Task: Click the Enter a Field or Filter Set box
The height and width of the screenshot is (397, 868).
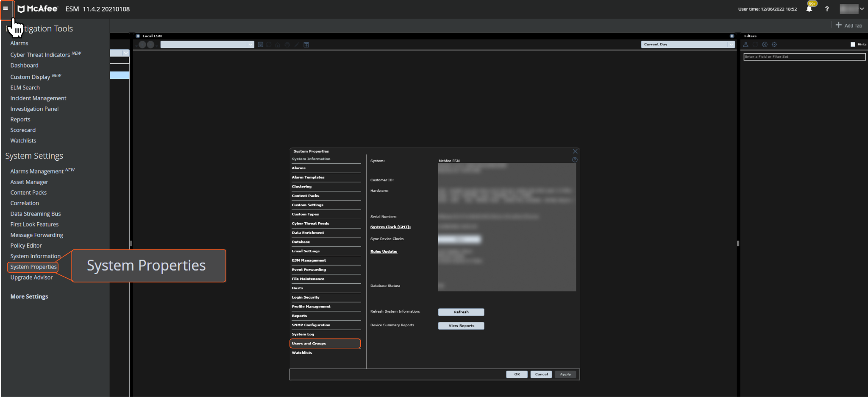Action: [x=804, y=57]
